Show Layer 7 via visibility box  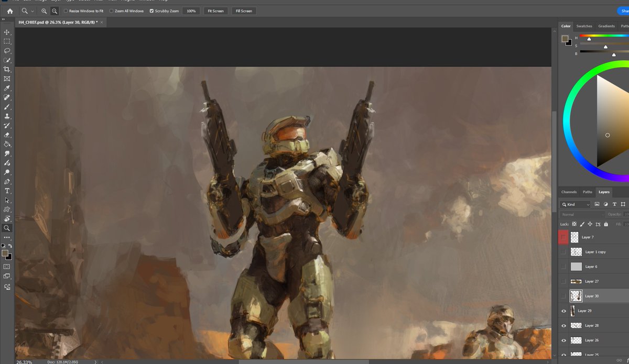563,237
